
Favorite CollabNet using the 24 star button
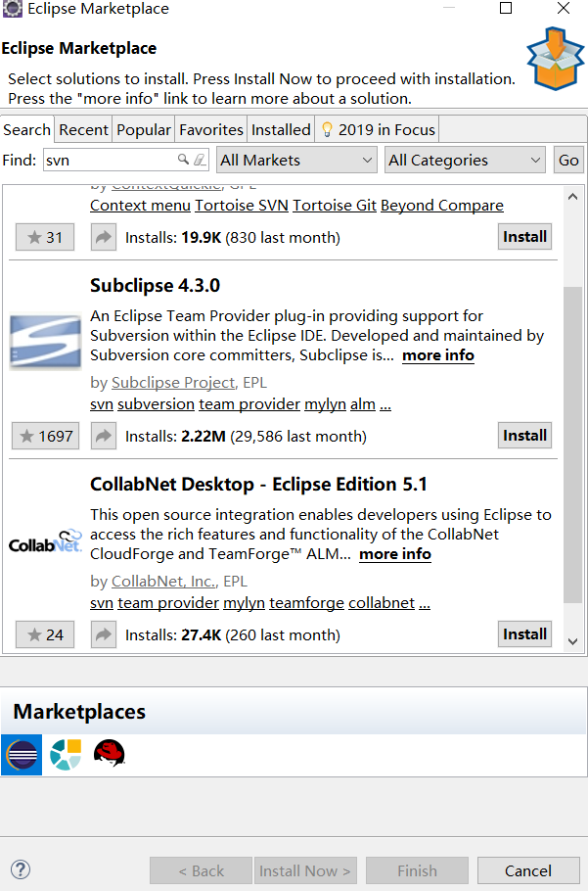pyautogui.click(x=45, y=634)
